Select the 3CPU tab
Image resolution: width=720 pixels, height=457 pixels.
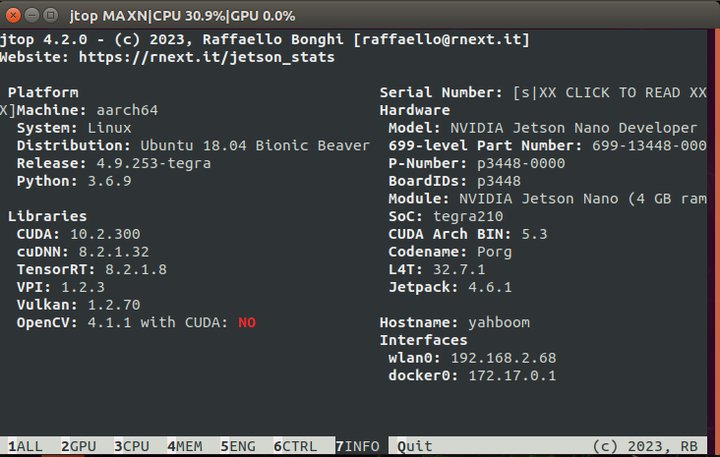(132, 446)
